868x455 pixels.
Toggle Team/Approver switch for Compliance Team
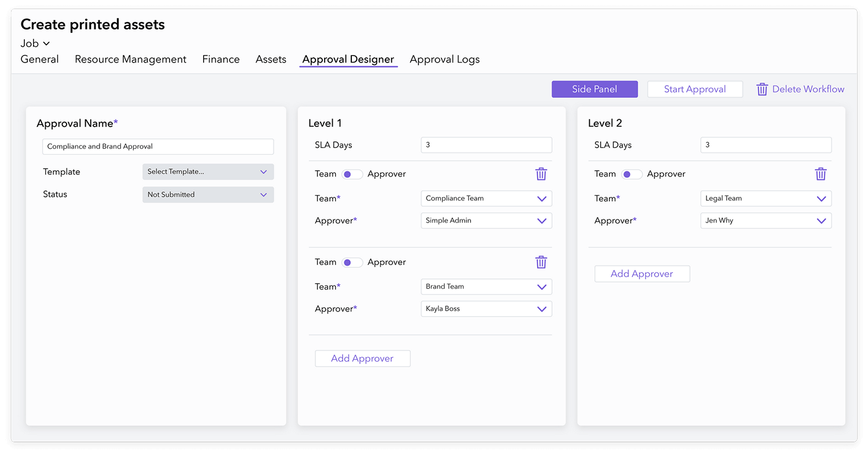[x=352, y=174]
